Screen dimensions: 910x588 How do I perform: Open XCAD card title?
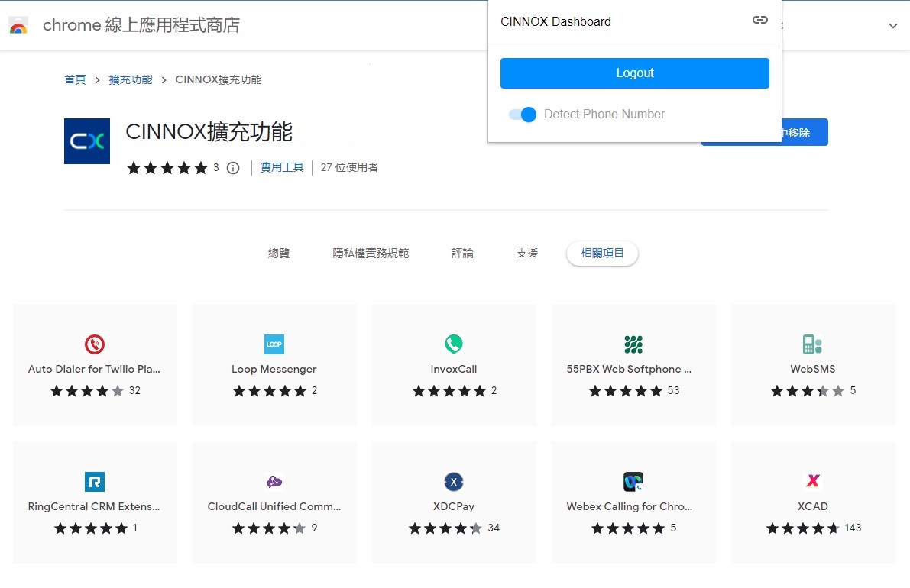[x=812, y=506]
